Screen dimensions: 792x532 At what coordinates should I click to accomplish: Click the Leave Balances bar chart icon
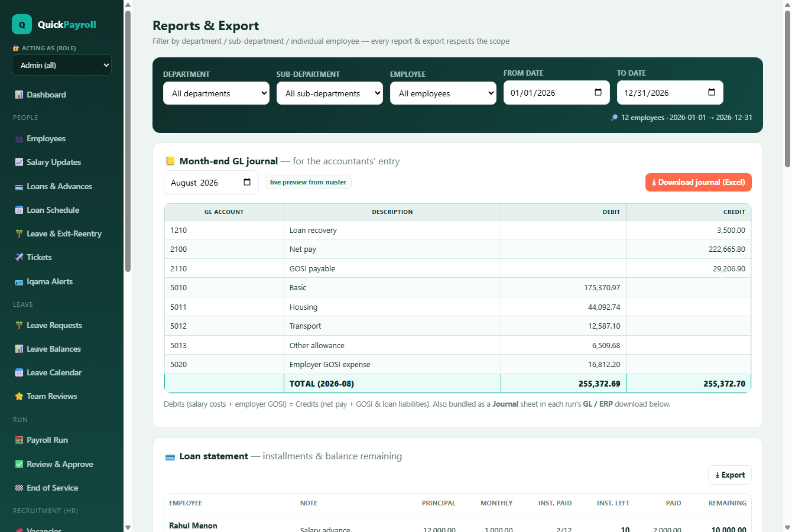pos(19,349)
